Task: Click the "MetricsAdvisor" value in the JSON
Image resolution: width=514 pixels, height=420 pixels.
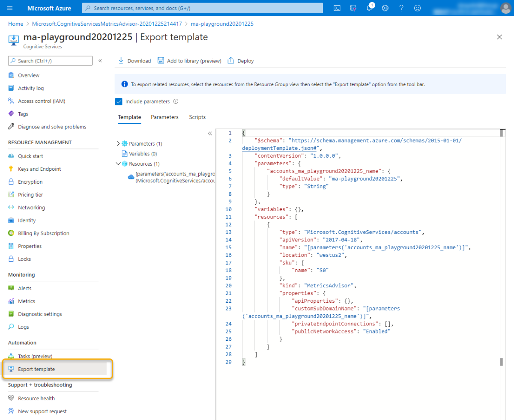Action: [330, 286]
